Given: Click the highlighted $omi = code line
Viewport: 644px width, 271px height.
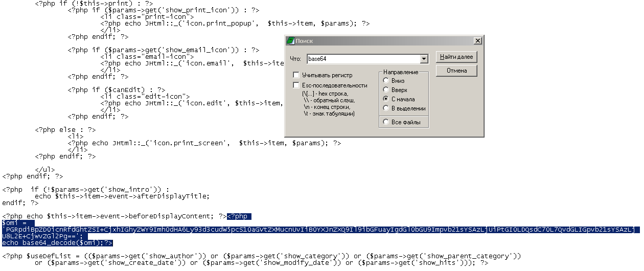Looking at the screenshot, I should pyautogui.click(x=18, y=223).
